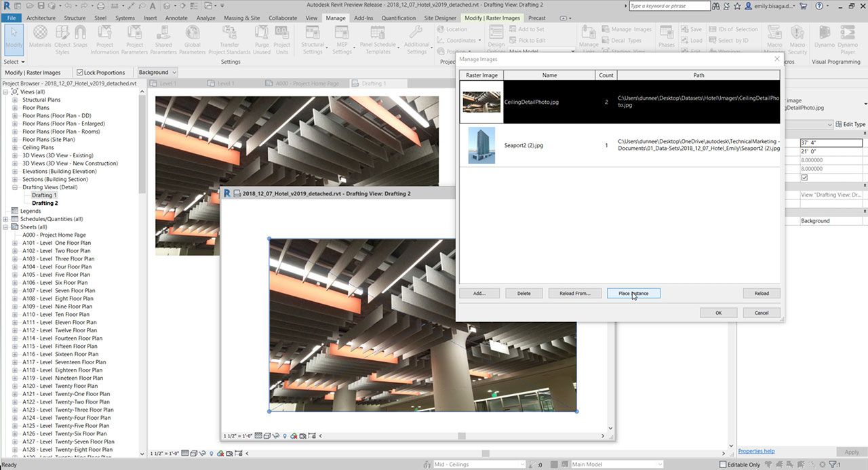The image size is (868, 470).
Task: Switch to Modify | Raster Images tab
Action: 492,18
